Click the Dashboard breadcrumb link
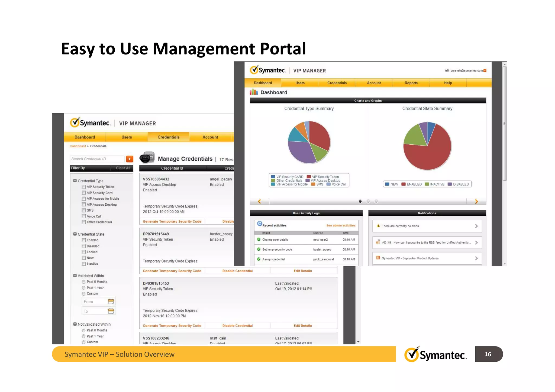The image size is (555, 392). point(78,146)
